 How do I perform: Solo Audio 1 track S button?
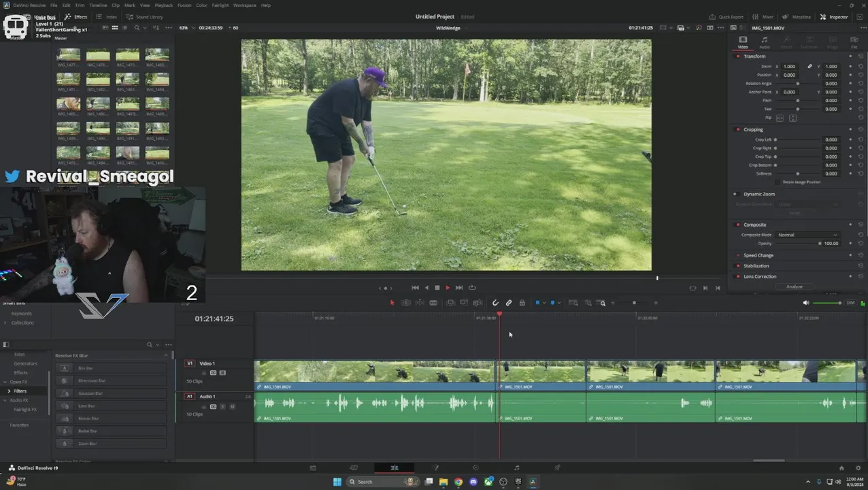click(x=222, y=406)
